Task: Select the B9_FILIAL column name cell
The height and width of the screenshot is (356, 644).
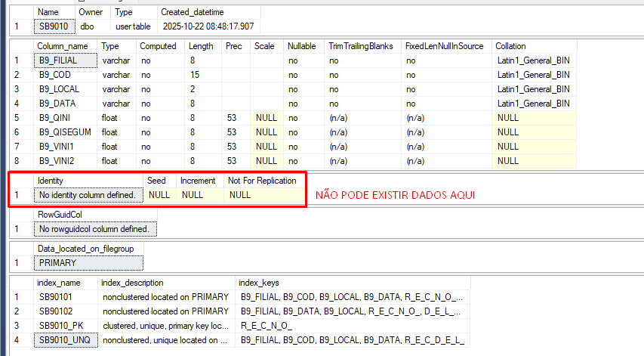Action: point(66,60)
